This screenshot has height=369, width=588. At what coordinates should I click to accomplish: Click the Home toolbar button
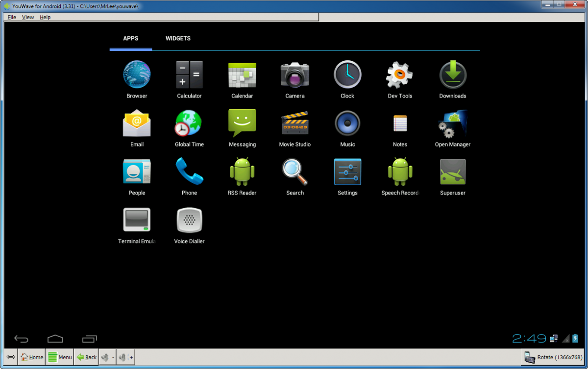click(31, 357)
